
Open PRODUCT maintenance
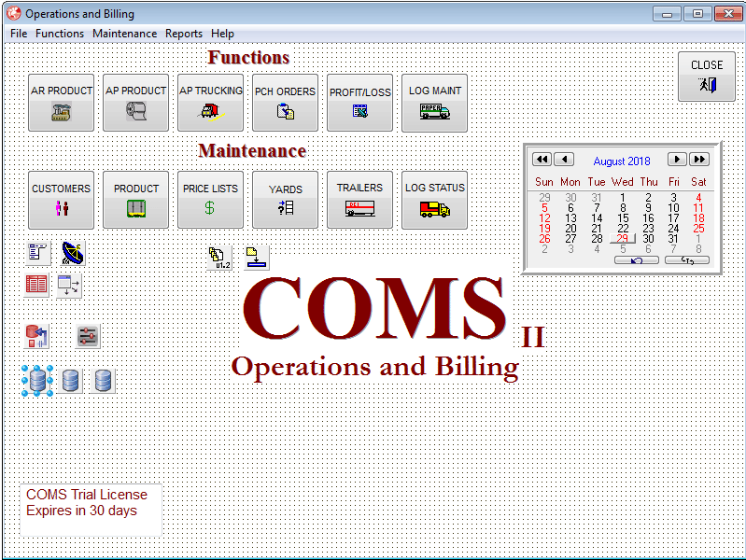pos(135,200)
